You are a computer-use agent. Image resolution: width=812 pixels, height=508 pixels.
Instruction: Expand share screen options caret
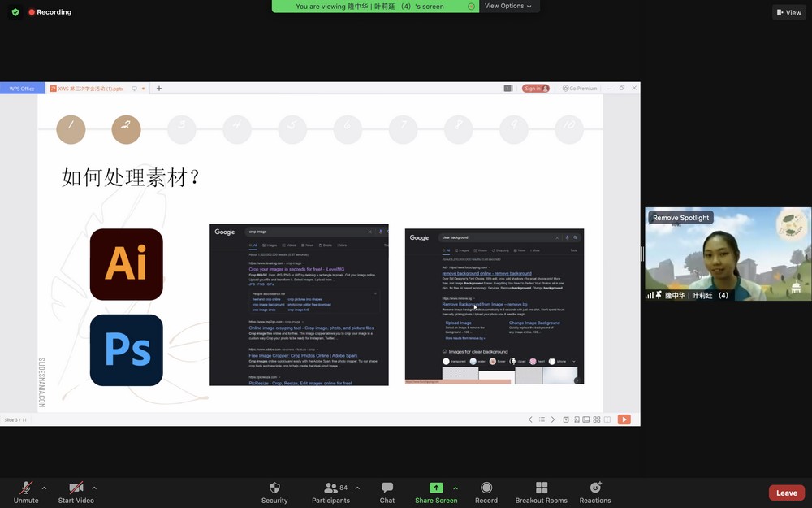456,488
